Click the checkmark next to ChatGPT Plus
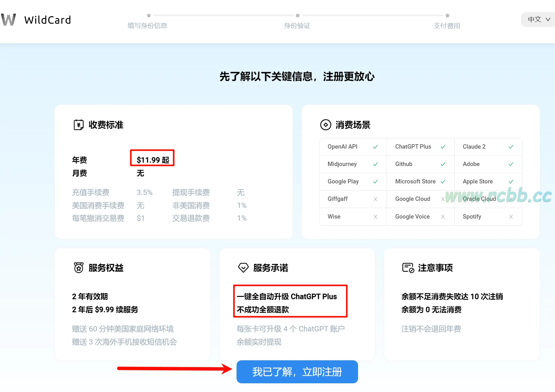 tap(443, 147)
